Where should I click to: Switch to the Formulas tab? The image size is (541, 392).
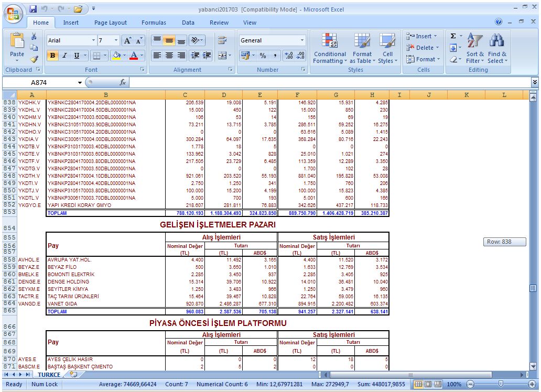point(154,23)
